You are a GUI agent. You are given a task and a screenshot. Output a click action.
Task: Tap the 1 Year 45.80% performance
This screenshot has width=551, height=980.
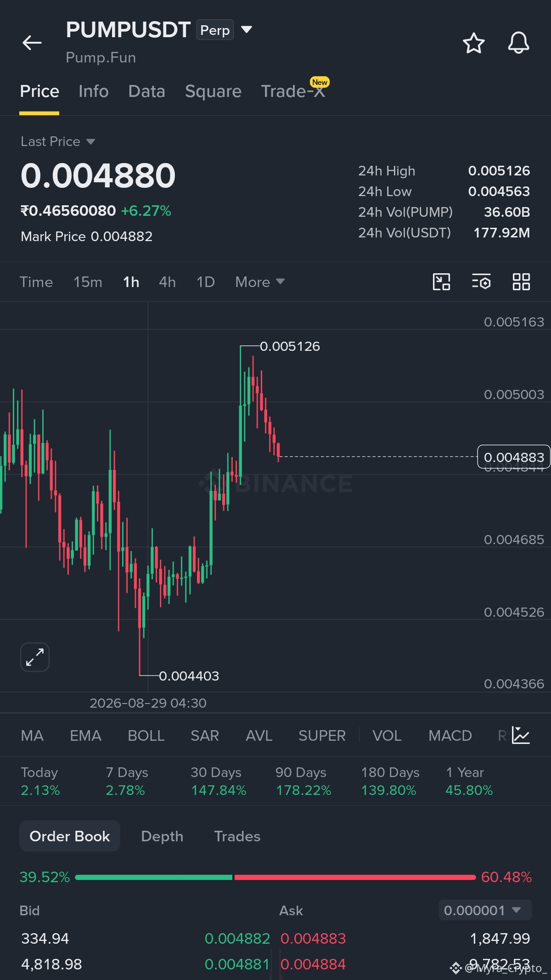(469, 781)
